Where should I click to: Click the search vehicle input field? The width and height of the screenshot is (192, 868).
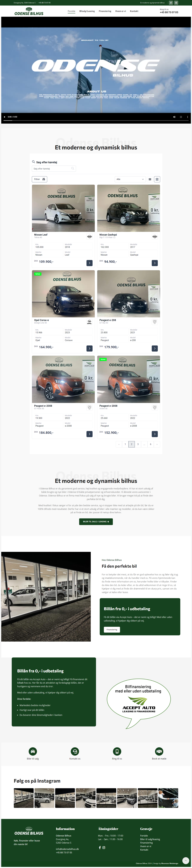point(54,169)
